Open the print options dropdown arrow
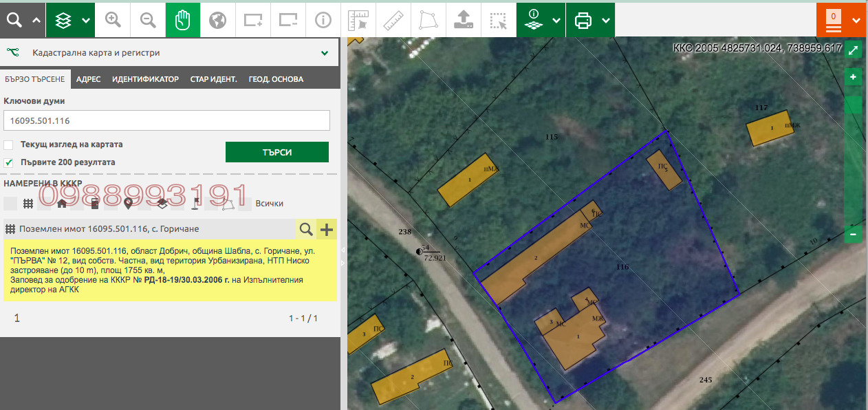Screen dimensions: 868x410 coord(606,21)
